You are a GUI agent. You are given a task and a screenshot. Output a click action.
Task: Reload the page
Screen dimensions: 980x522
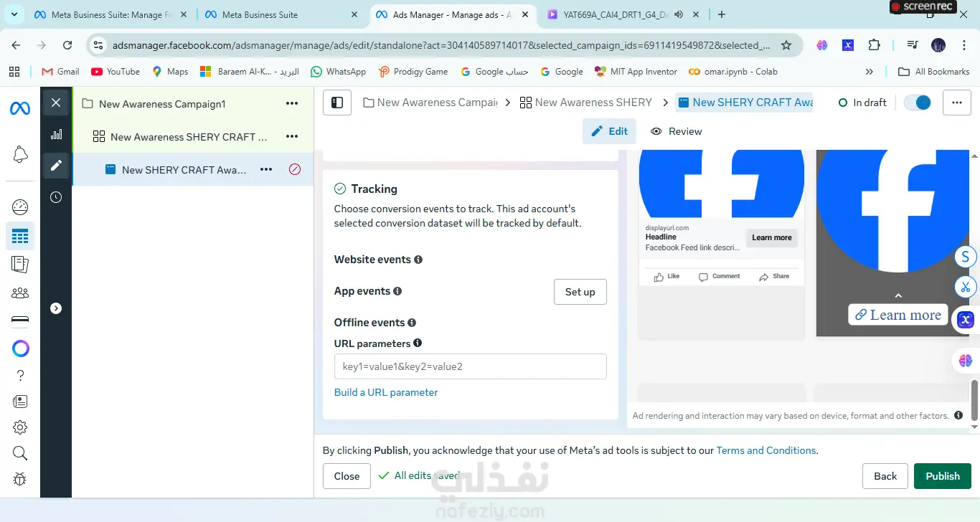(67, 45)
